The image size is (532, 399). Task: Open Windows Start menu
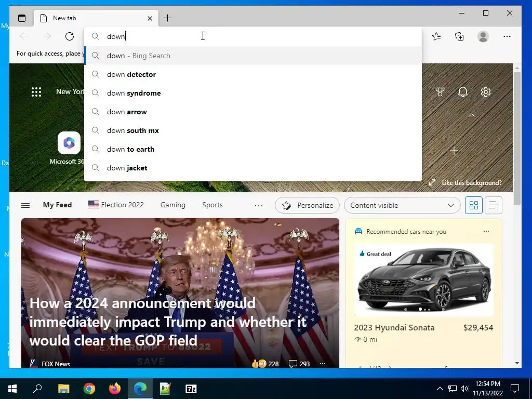pyautogui.click(x=12, y=389)
